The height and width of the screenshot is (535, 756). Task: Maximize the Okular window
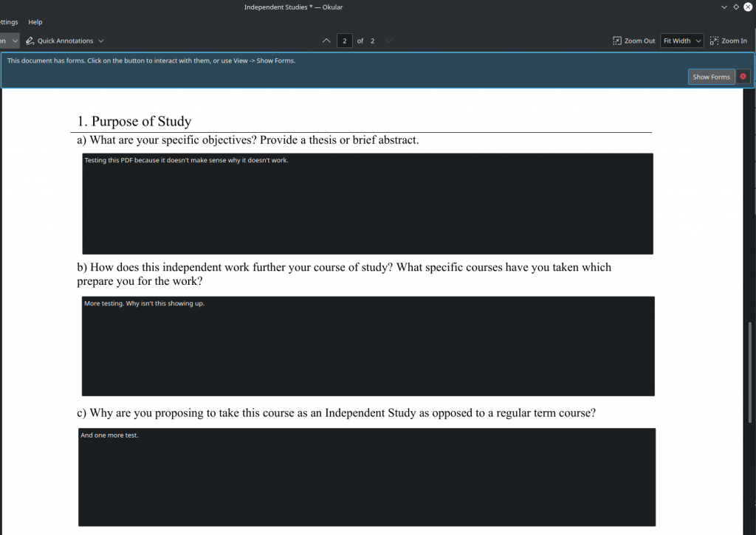(736, 7)
